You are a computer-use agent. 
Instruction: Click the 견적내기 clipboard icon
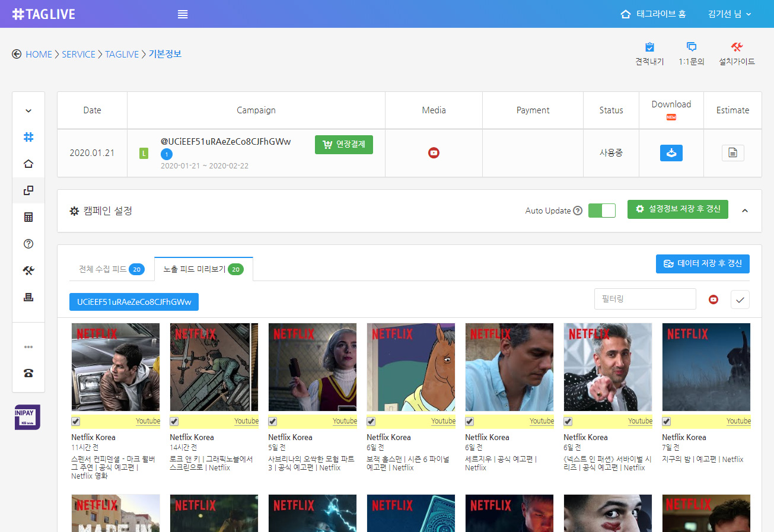pyautogui.click(x=649, y=47)
